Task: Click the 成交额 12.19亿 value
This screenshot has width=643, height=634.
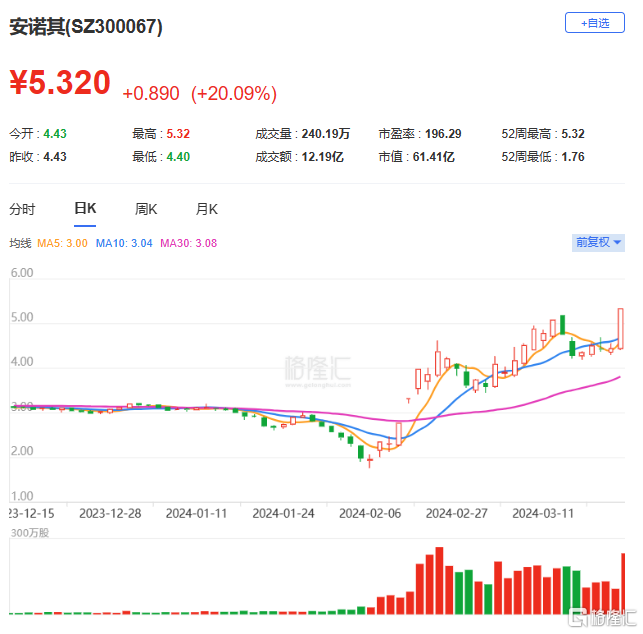Action: tap(322, 157)
